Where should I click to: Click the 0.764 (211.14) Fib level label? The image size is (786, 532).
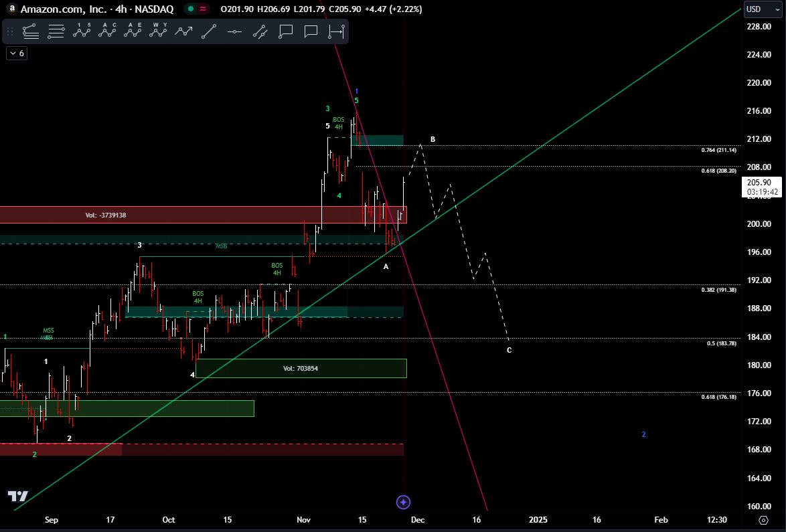coord(719,150)
